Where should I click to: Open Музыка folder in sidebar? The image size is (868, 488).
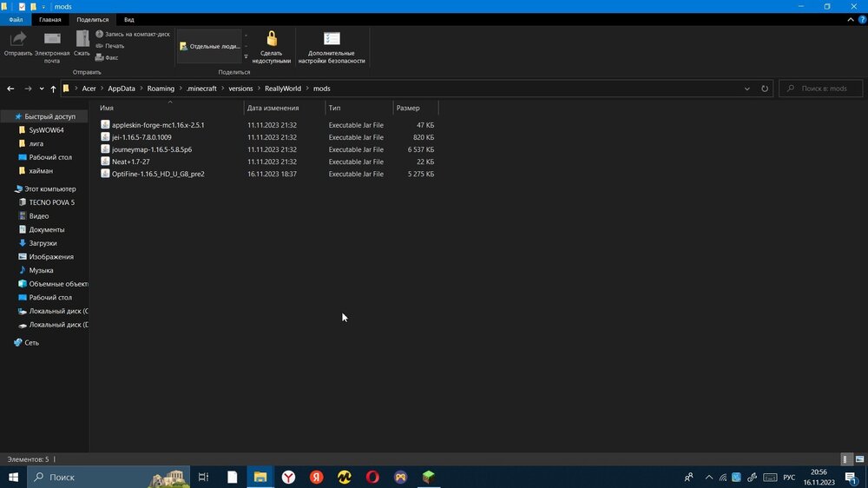coord(41,270)
